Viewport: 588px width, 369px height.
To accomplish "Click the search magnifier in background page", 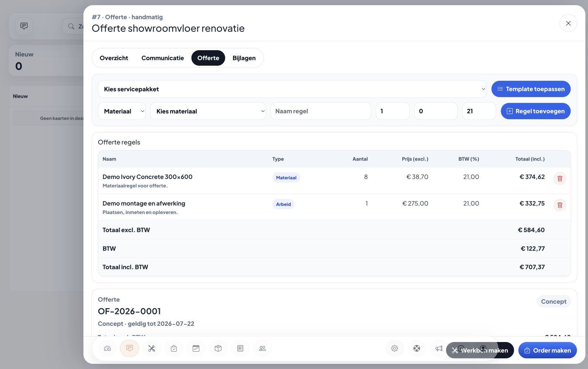I will 71,26.
